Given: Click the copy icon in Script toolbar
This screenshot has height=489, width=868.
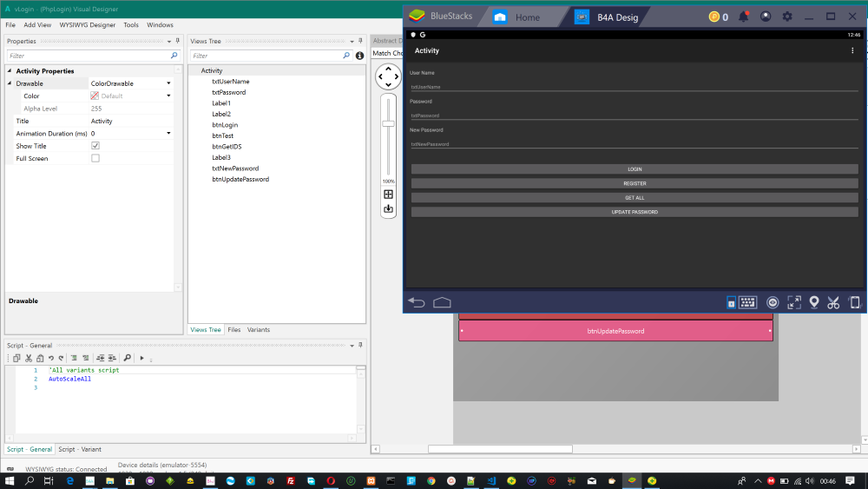Looking at the screenshot, I should click(16, 358).
